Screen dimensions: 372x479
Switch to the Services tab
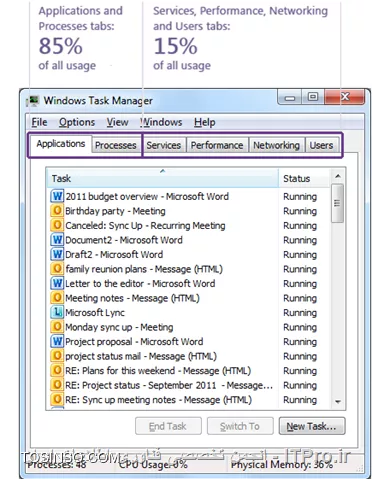[163, 145]
